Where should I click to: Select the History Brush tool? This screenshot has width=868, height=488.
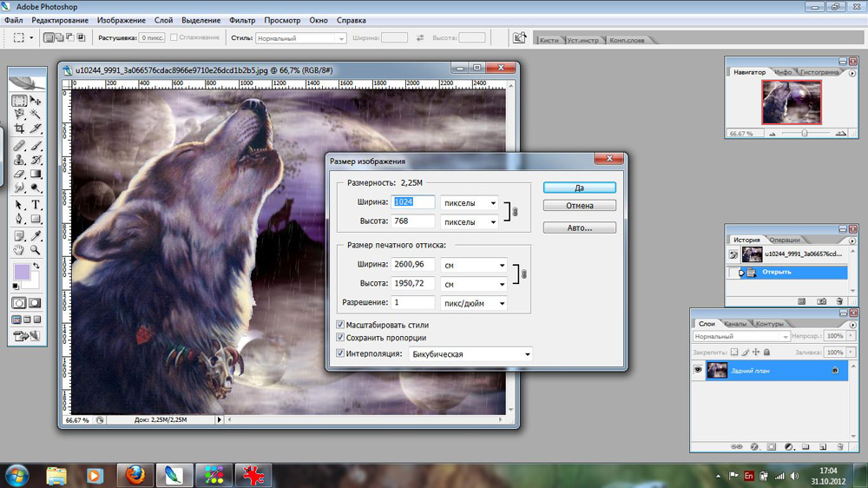coord(36,160)
